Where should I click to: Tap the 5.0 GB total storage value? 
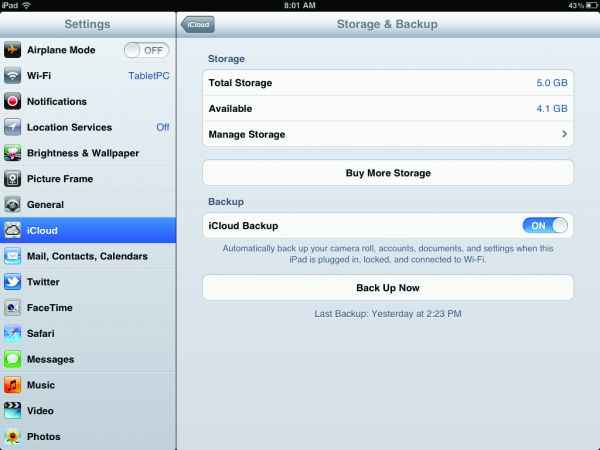(552, 83)
